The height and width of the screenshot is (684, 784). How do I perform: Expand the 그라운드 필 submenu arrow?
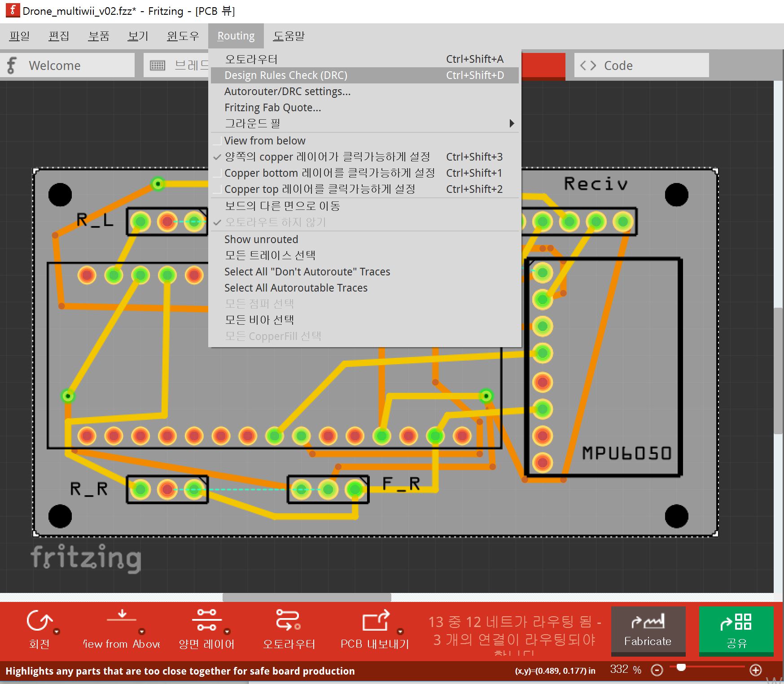pos(512,123)
